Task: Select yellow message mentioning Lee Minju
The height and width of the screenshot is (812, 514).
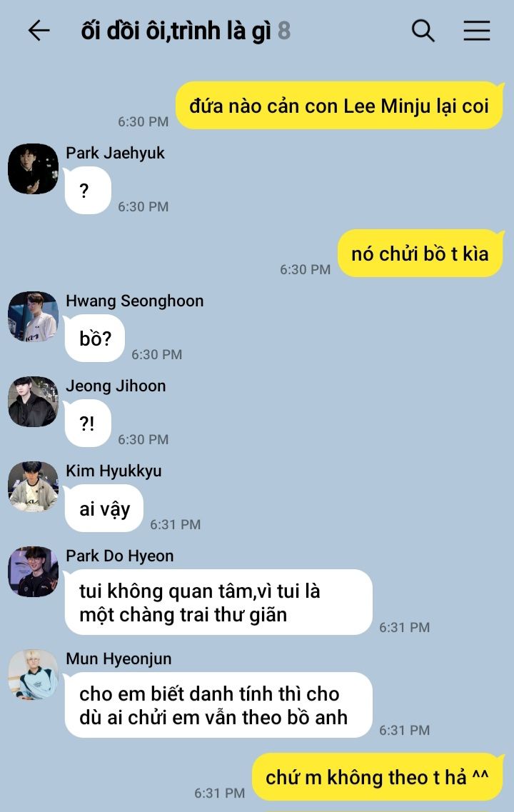Action: coord(339,106)
